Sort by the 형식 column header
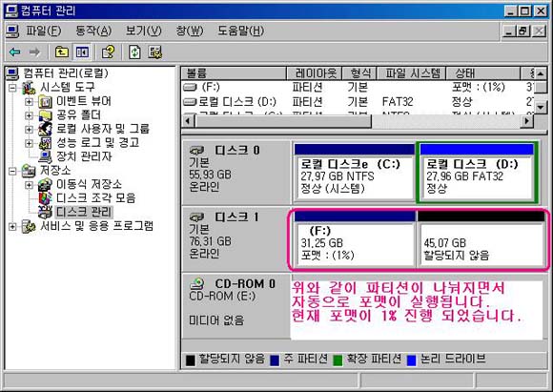The width and height of the screenshot is (553, 392). click(359, 73)
